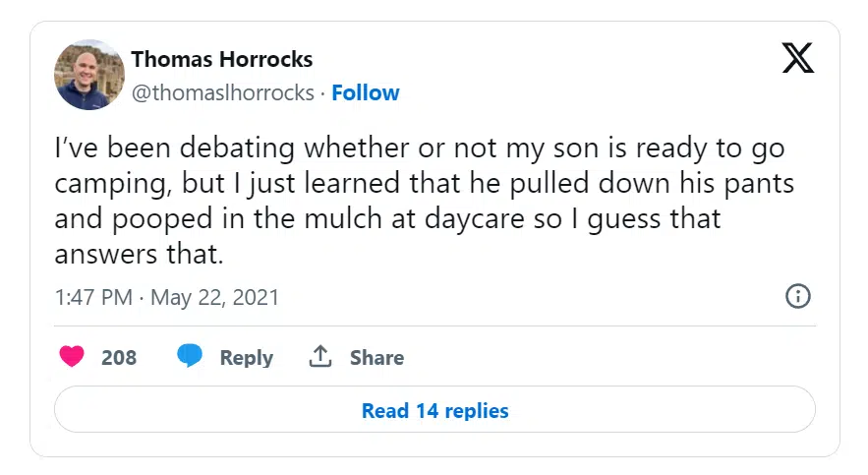Click the final line 'answers that.'
Screen dimensions: 868x475
click(x=139, y=254)
